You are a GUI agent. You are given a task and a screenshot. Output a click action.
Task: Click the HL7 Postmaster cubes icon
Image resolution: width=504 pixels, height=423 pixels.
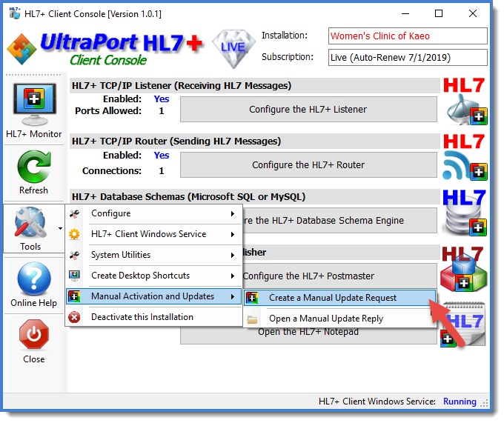pos(463,269)
